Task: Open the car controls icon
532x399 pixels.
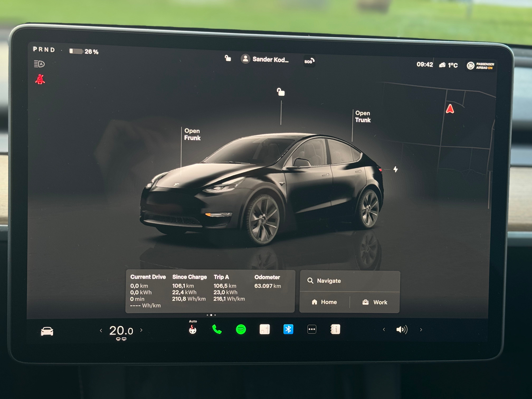Action: click(47, 331)
